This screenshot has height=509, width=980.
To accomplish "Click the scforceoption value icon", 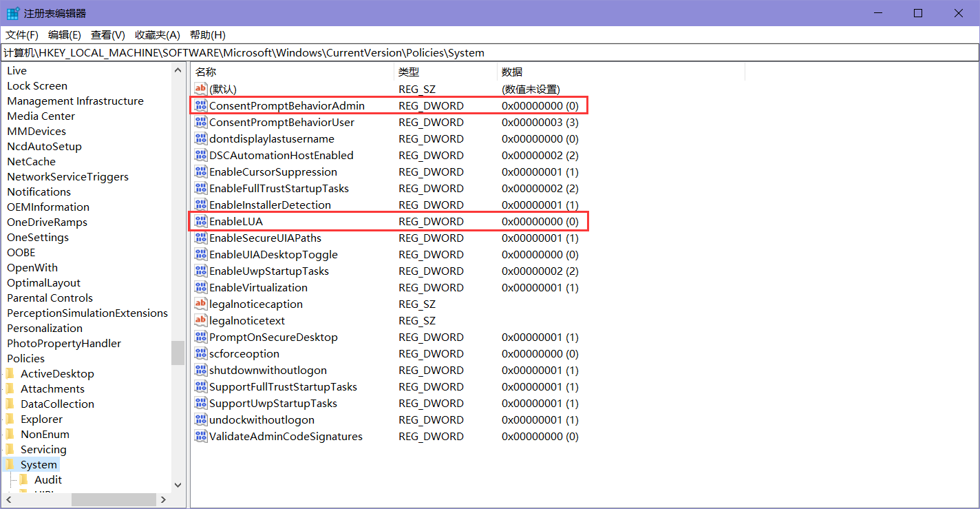I will point(200,353).
